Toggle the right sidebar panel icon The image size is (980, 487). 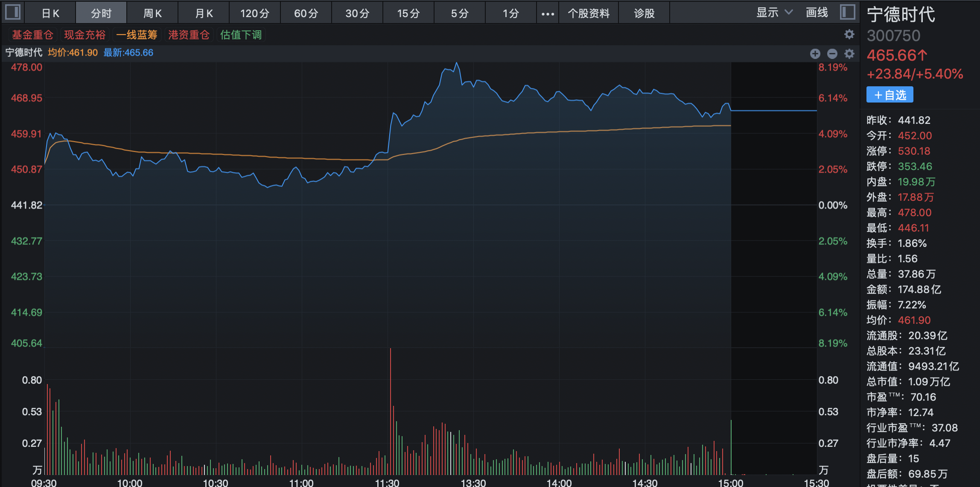click(x=847, y=12)
